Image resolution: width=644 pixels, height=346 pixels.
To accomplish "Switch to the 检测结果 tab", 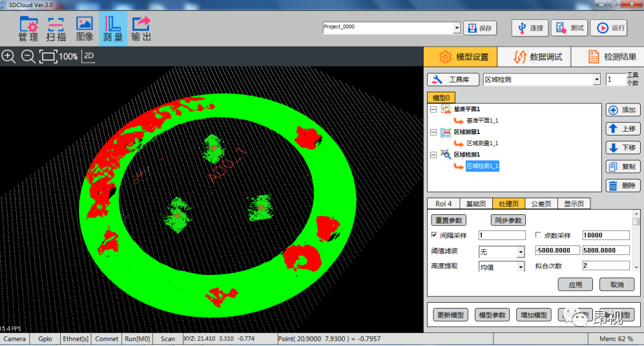I will click(608, 57).
